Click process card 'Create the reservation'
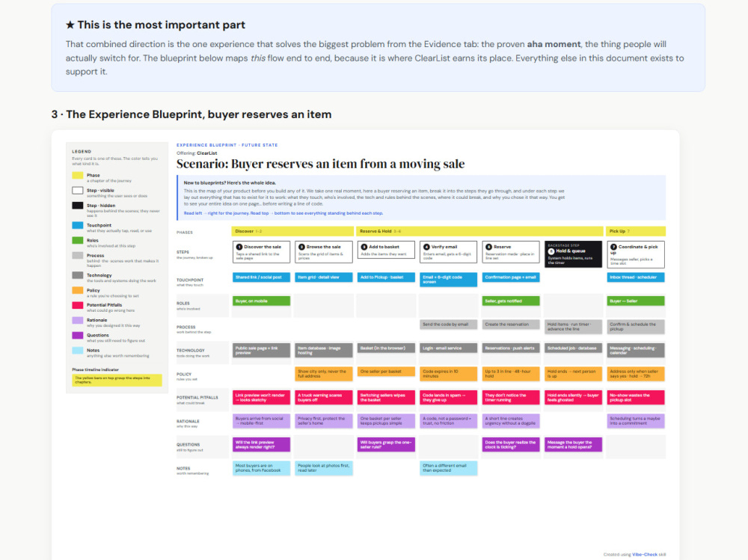The image size is (748, 560). 511,324
